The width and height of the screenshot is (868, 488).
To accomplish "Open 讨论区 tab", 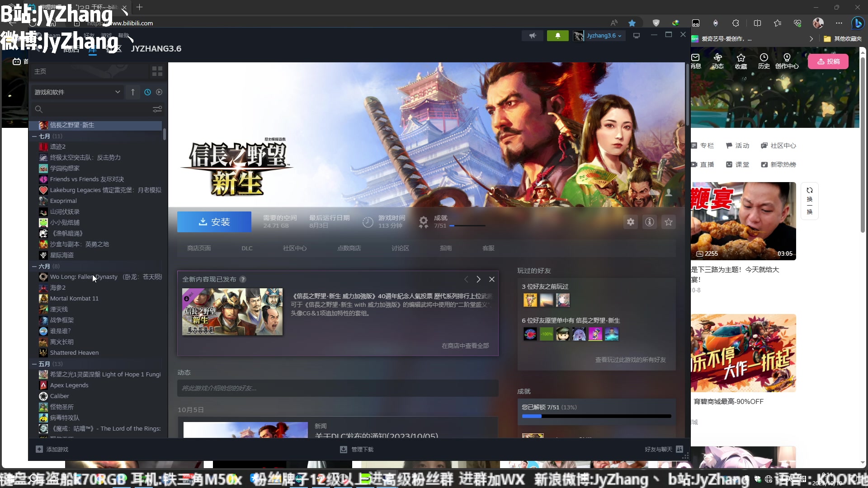I will point(400,248).
